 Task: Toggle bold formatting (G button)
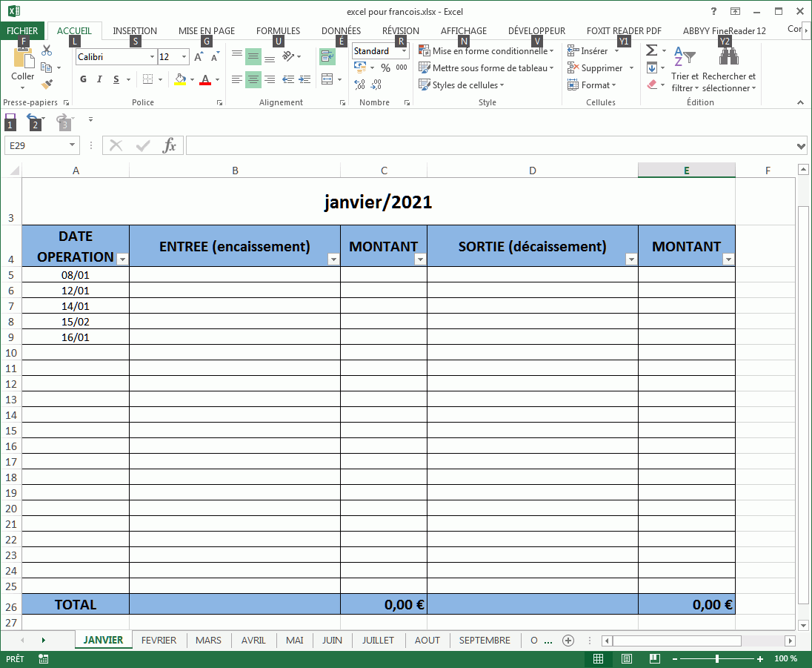[x=83, y=79]
